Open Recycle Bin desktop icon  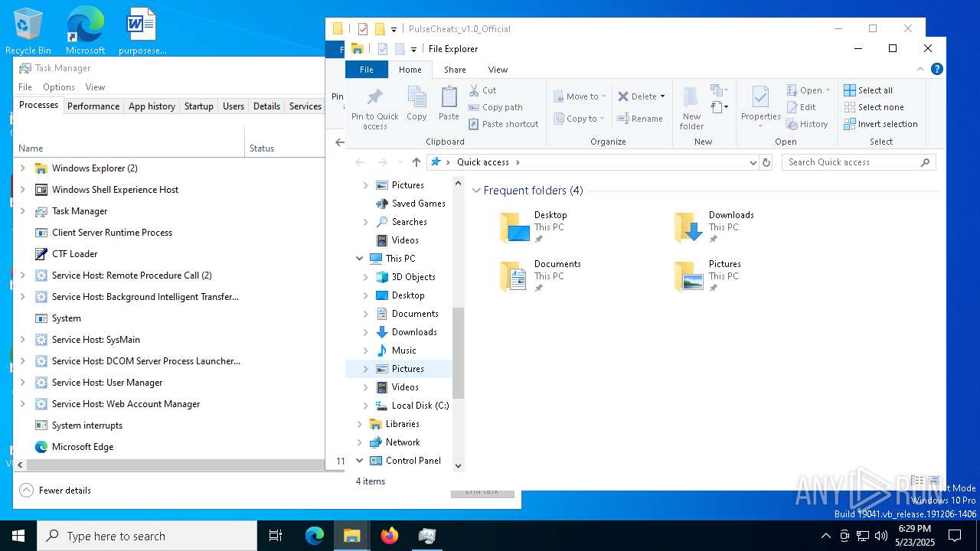[x=28, y=31]
